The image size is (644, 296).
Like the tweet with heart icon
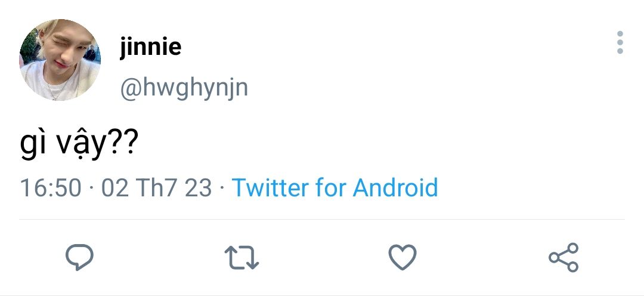(x=402, y=257)
